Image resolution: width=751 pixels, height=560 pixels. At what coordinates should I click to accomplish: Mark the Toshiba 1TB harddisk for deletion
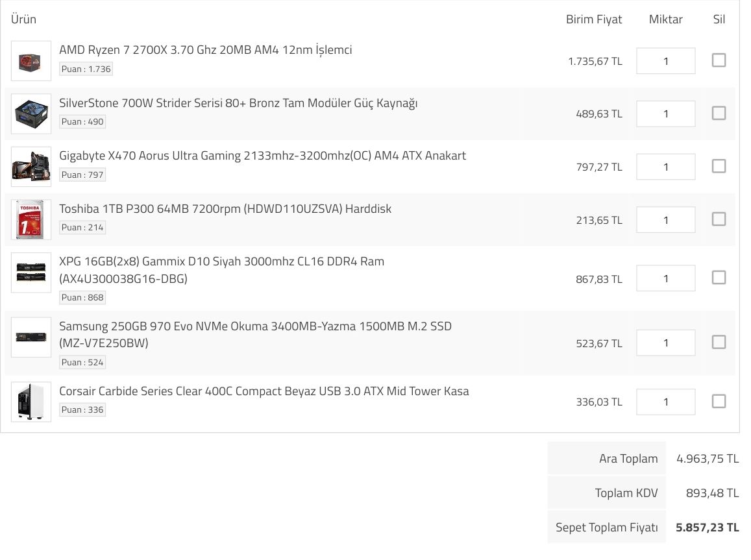tap(719, 219)
